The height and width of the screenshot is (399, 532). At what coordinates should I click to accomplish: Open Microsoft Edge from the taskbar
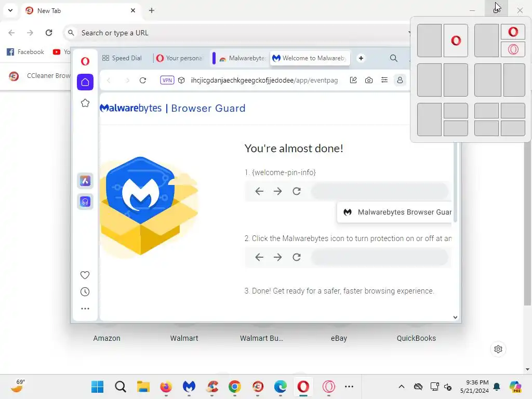(281, 387)
